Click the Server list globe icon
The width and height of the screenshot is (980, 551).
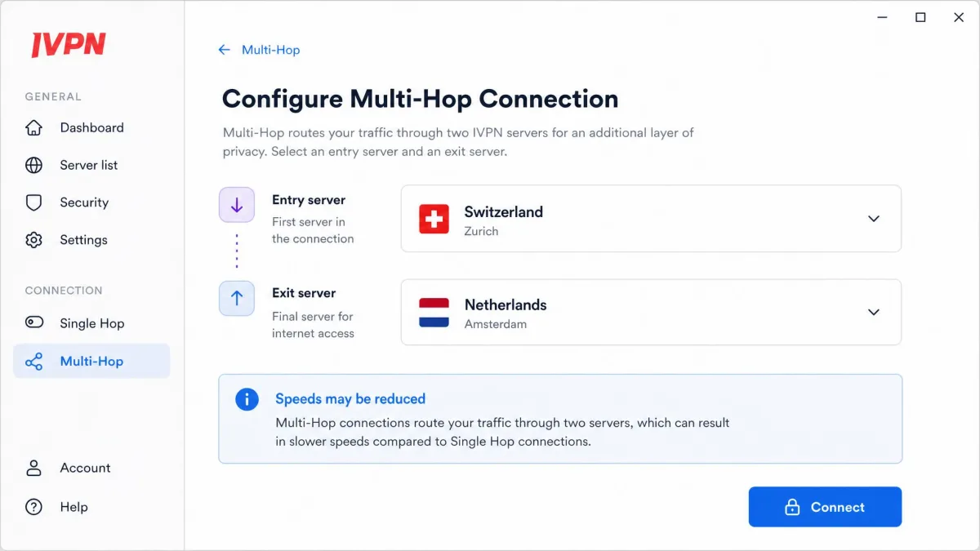[x=33, y=165]
